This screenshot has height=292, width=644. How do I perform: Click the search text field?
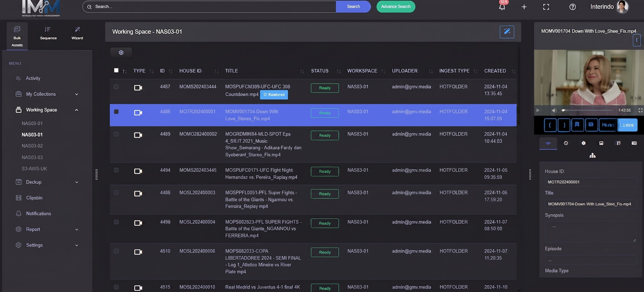point(209,7)
